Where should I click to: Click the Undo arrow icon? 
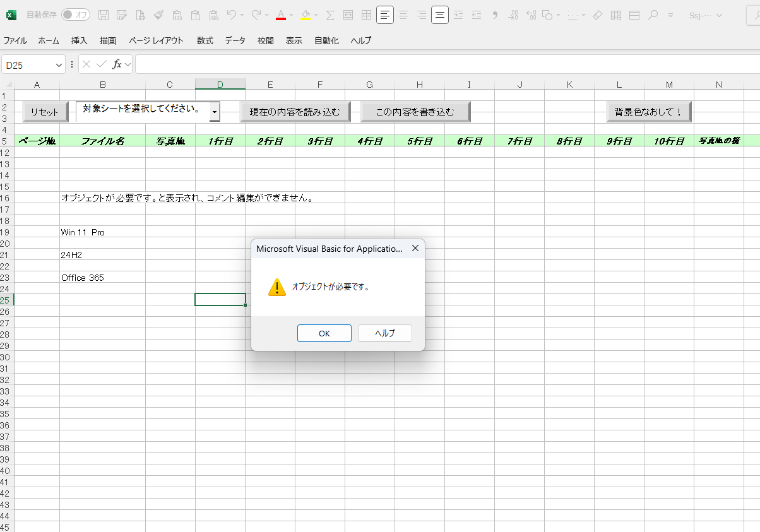coord(232,15)
